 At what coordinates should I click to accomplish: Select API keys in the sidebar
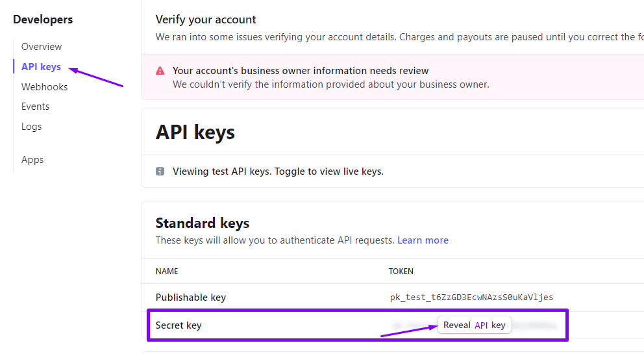tap(41, 67)
